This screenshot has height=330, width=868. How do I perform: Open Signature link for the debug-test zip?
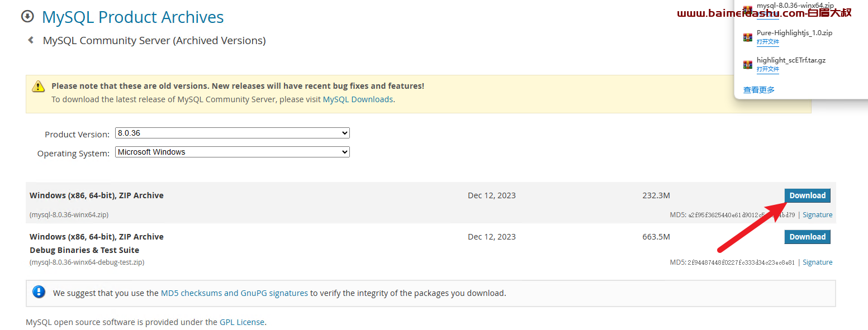click(x=817, y=262)
